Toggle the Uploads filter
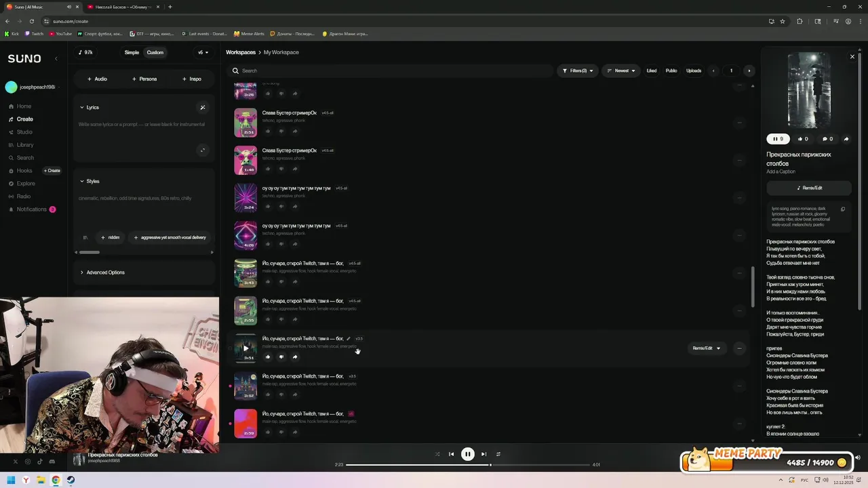This screenshot has width=868, height=488. click(x=694, y=70)
